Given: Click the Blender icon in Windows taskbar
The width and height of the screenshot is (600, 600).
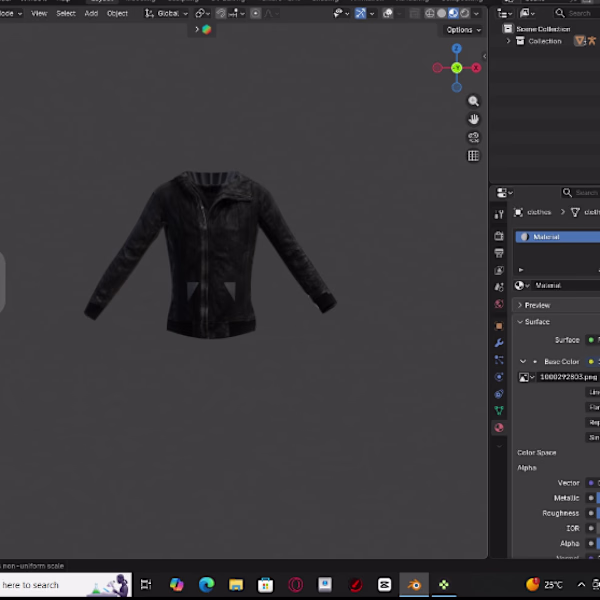Looking at the screenshot, I should click(x=413, y=584).
